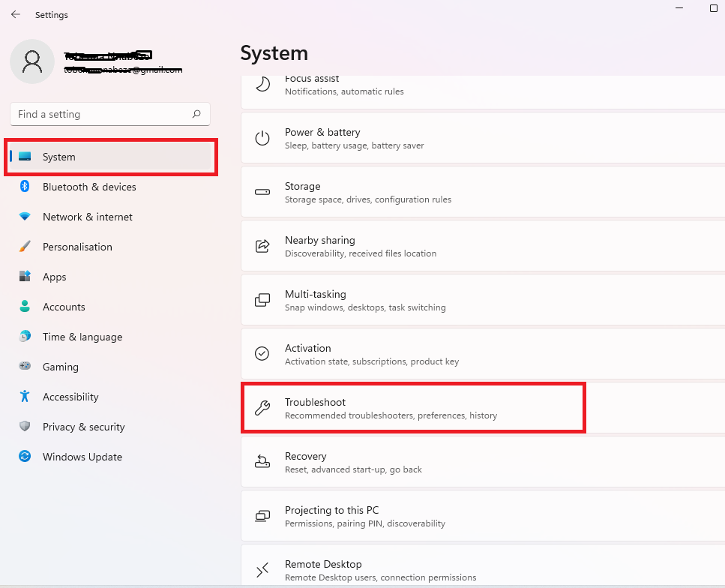Screen dimensions: 725x588
Task: Open Privacy & security settings
Action: point(83,427)
